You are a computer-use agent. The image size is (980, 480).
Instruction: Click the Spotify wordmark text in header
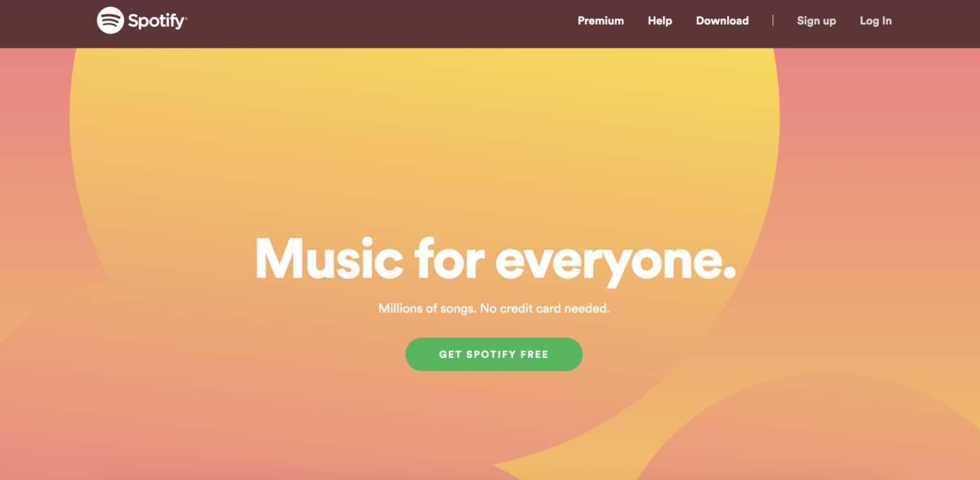[x=157, y=21]
